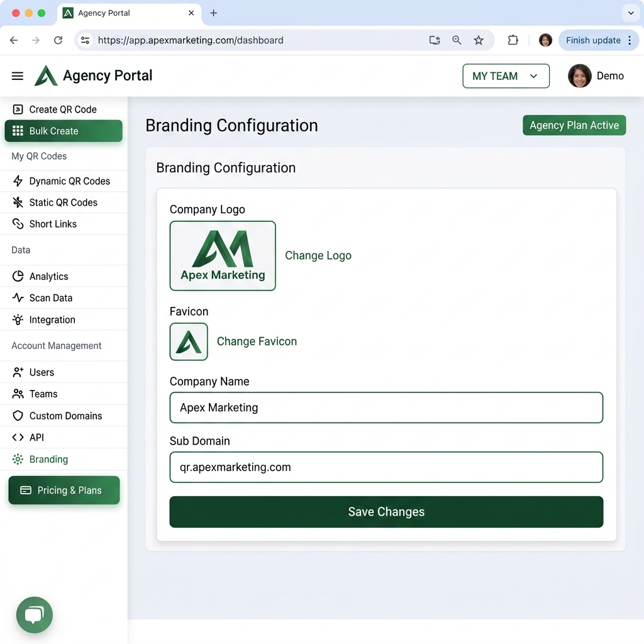Close the Agency Portal tab
Image resolution: width=644 pixels, height=644 pixels.
(x=191, y=13)
